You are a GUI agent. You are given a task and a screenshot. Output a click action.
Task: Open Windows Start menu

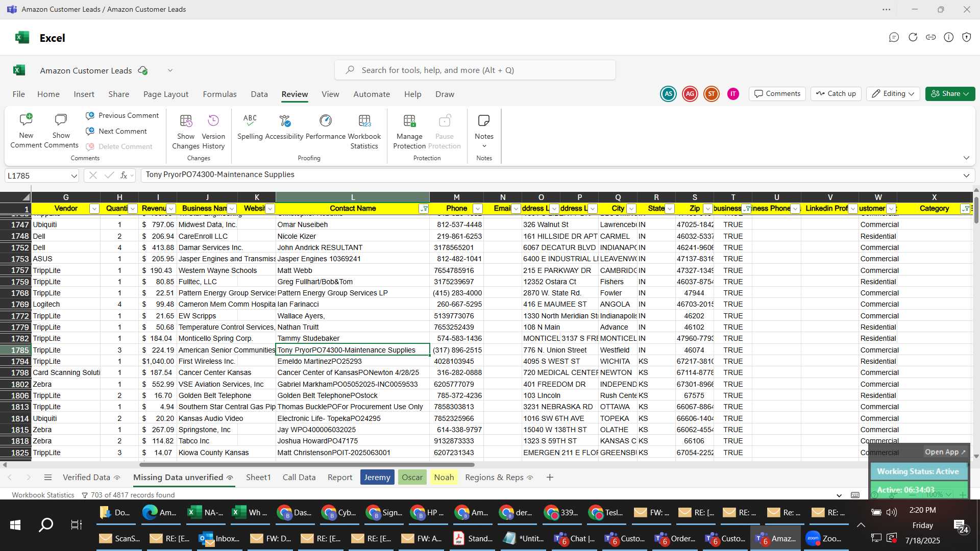coord(15,525)
